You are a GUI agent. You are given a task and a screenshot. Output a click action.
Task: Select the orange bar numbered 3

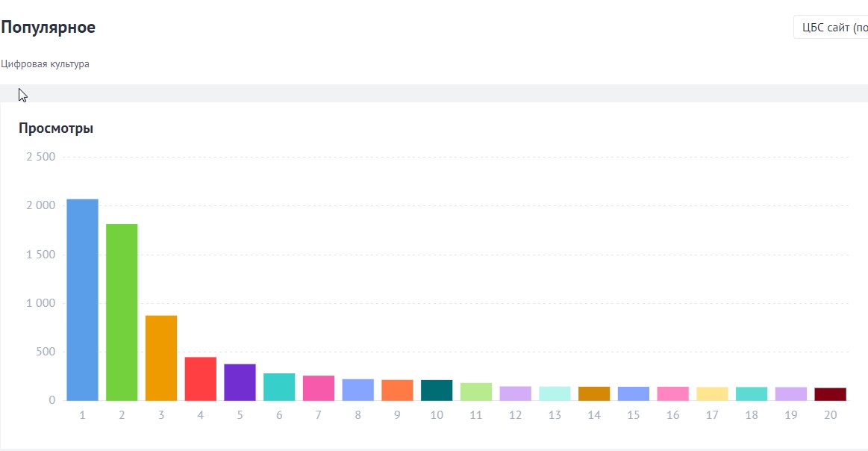point(161,358)
